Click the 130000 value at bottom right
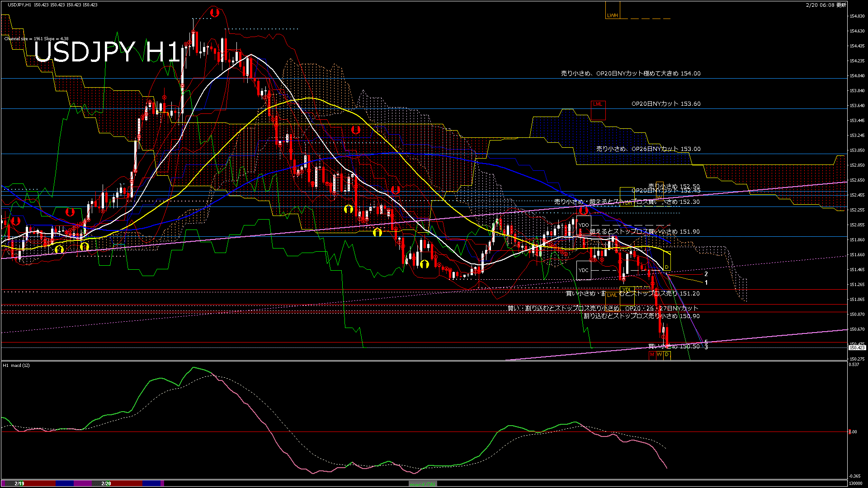The height and width of the screenshot is (488, 868). tap(856, 483)
